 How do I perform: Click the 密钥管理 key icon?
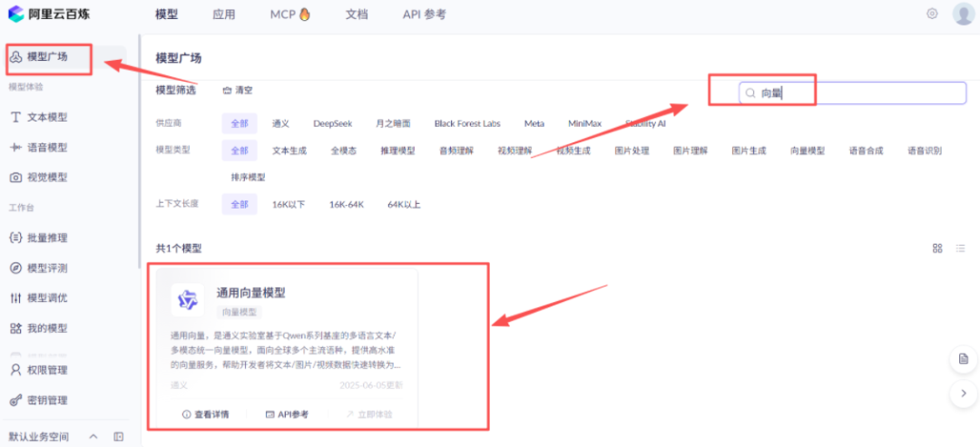pyautogui.click(x=16, y=400)
